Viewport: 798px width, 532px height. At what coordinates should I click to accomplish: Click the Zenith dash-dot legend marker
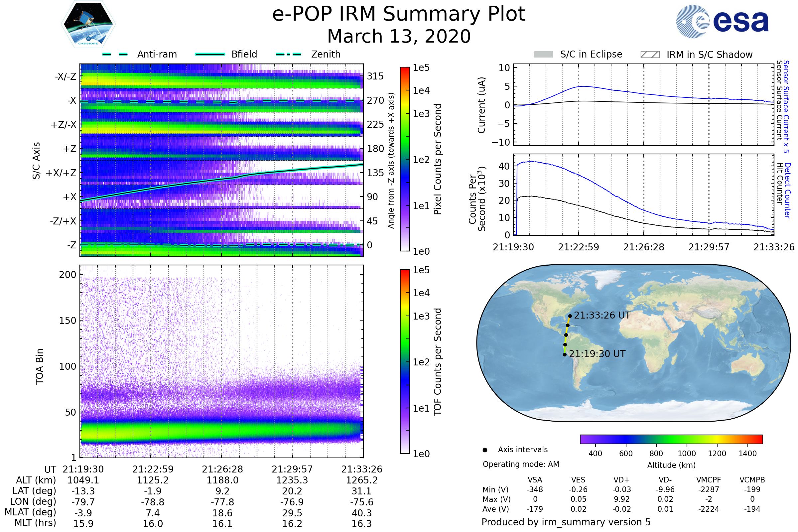[x=288, y=54]
